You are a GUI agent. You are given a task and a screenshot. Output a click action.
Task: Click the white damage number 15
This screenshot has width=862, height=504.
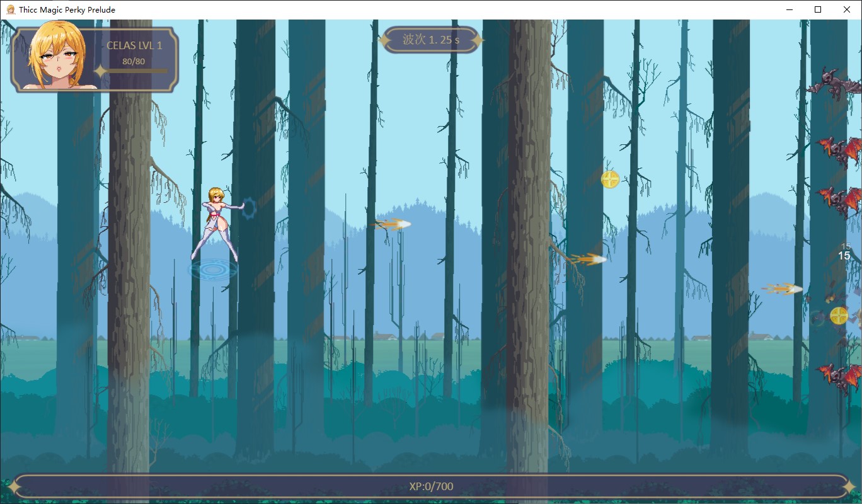844,256
